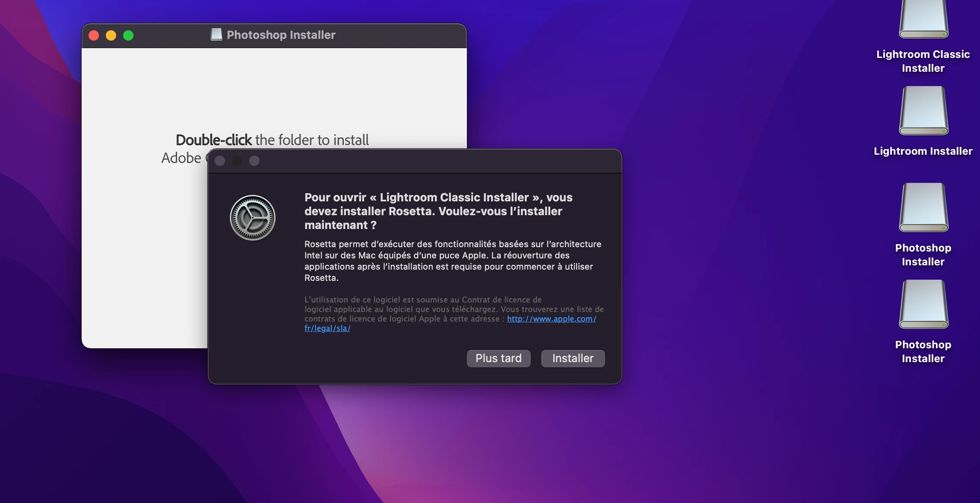
Task: Open the apple.com legal SLA link
Action: pyautogui.click(x=551, y=319)
